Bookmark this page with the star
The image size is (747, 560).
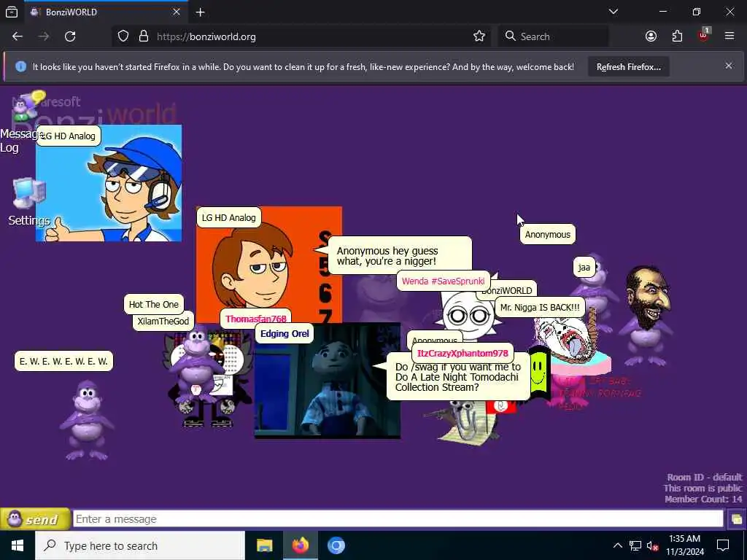479,36
